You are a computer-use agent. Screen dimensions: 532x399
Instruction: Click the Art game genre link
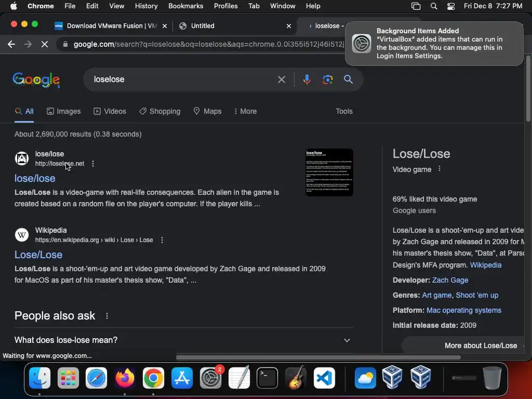pos(436,295)
